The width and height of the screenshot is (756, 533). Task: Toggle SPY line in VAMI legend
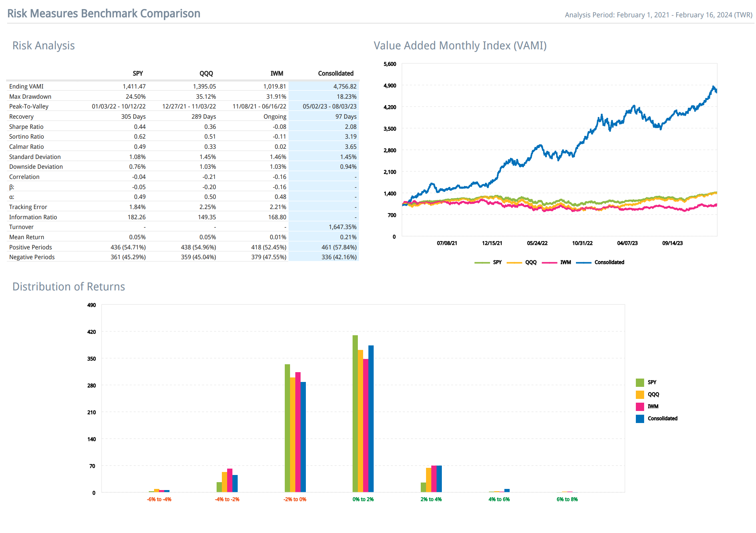(x=488, y=262)
